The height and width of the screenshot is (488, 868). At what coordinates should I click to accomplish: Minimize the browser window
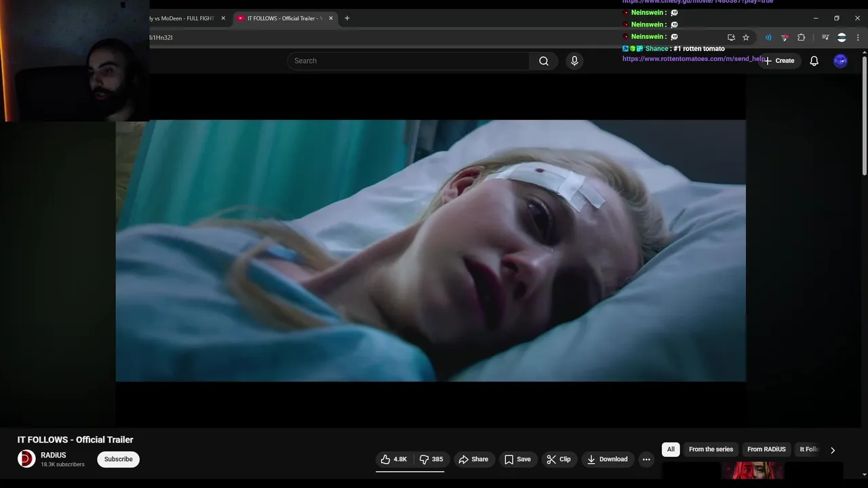tap(816, 18)
